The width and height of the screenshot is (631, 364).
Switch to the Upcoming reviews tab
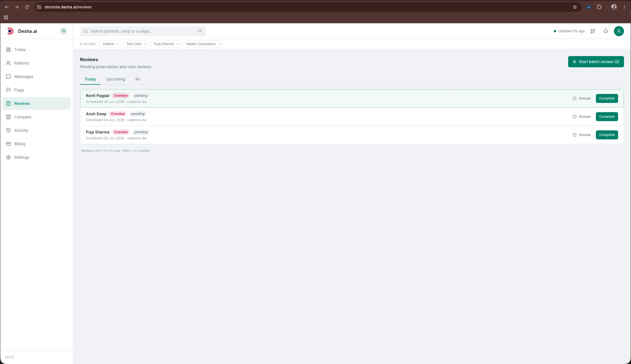click(x=116, y=79)
